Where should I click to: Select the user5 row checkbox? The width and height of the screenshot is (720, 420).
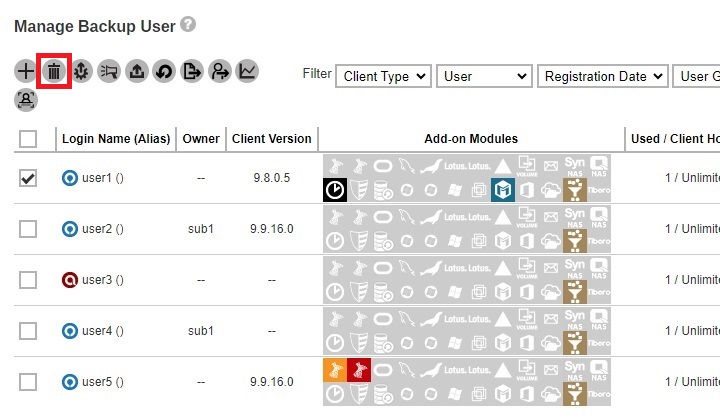click(28, 382)
